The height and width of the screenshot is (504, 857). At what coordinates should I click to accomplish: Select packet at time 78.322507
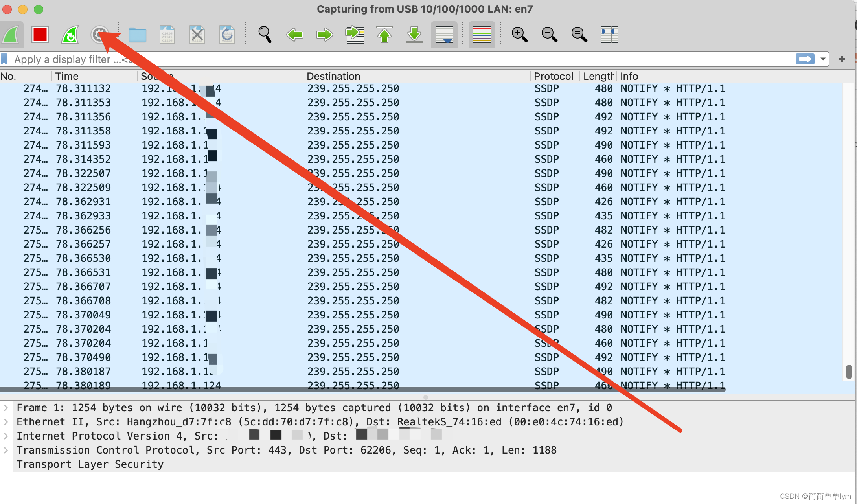pos(421,173)
